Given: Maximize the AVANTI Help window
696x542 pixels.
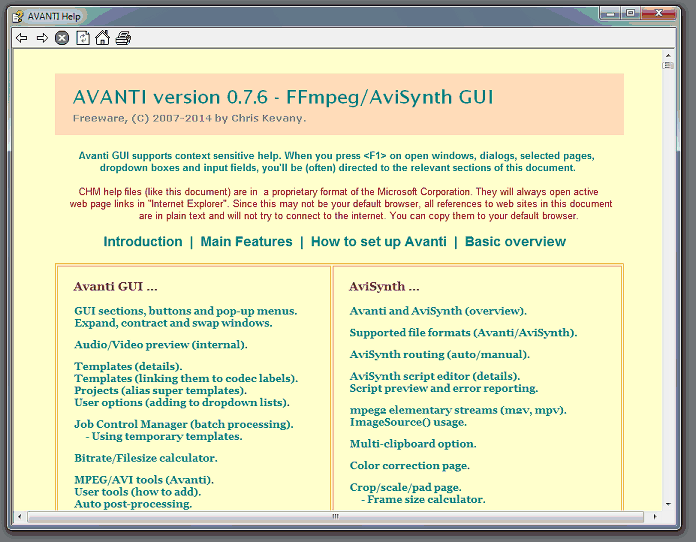Looking at the screenshot, I should click(x=630, y=14).
